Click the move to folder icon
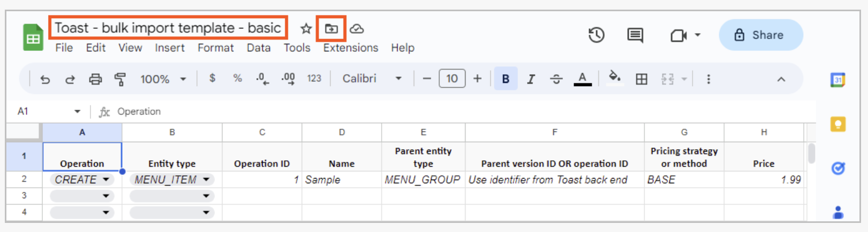 [331, 28]
